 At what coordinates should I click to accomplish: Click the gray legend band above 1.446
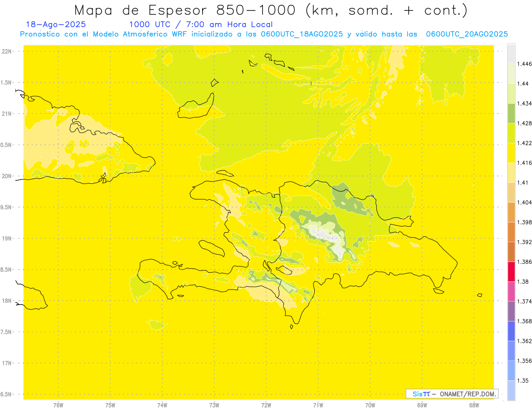tap(511, 54)
